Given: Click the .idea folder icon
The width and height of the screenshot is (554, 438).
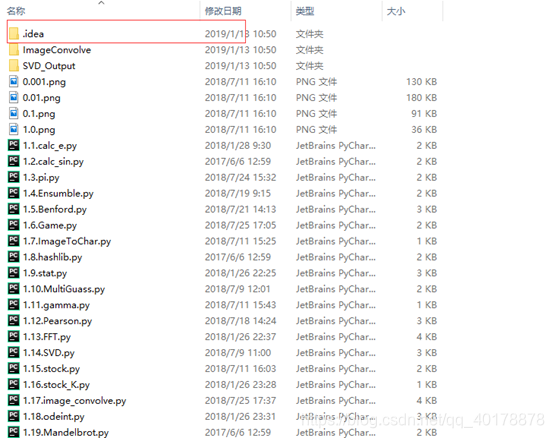Looking at the screenshot, I should pos(14,34).
